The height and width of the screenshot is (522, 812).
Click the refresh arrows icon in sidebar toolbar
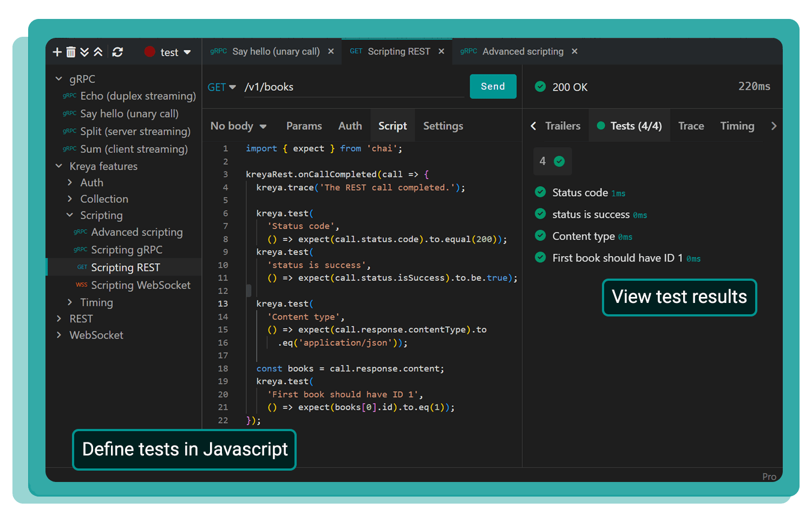pyautogui.click(x=117, y=52)
